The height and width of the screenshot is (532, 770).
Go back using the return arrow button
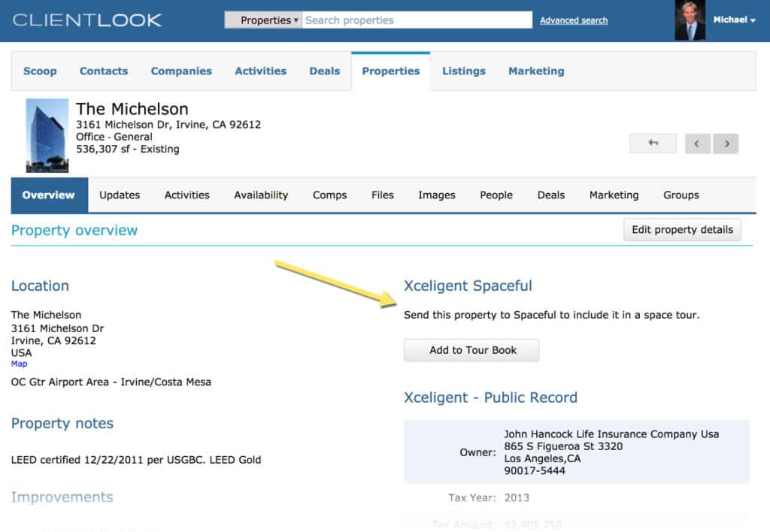click(x=653, y=144)
